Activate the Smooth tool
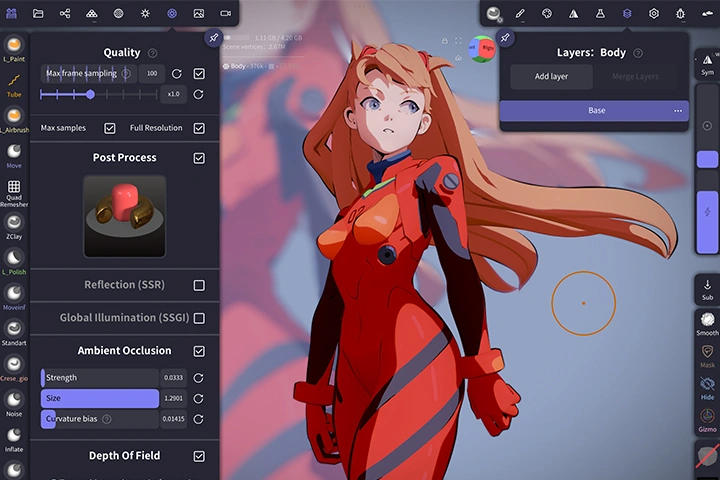 [x=707, y=324]
